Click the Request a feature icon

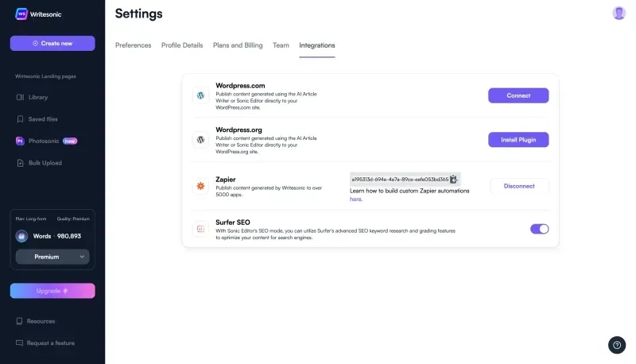point(19,343)
